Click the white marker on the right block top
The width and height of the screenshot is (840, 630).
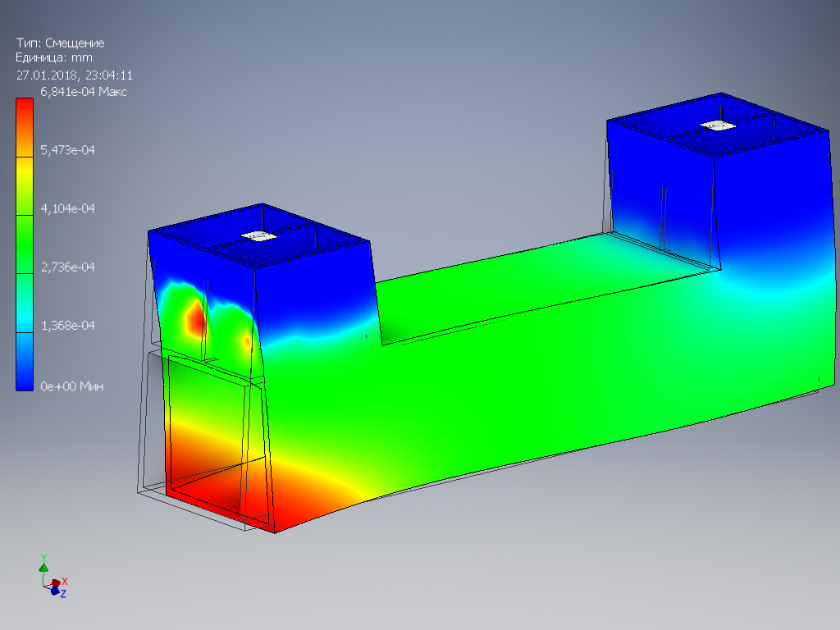click(x=718, y=126)
